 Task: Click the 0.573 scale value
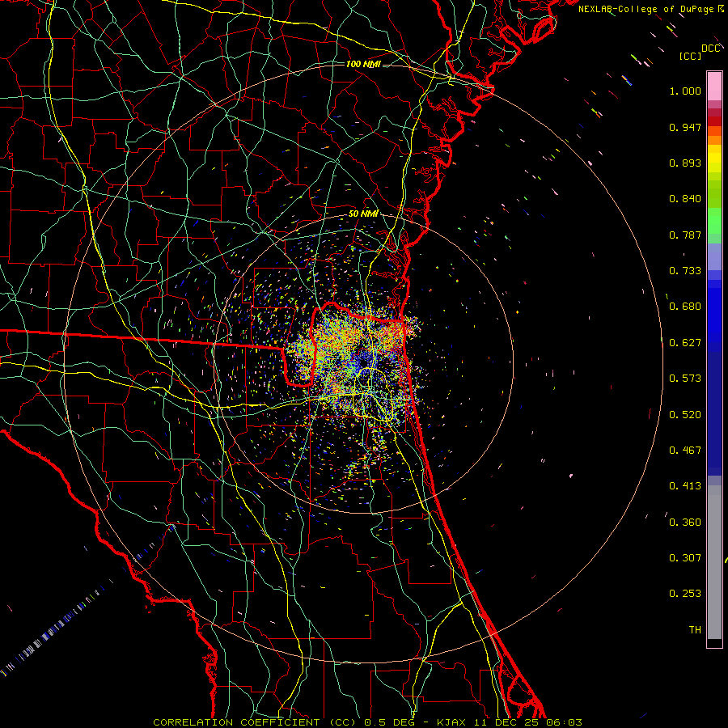[x=685, y=379]
